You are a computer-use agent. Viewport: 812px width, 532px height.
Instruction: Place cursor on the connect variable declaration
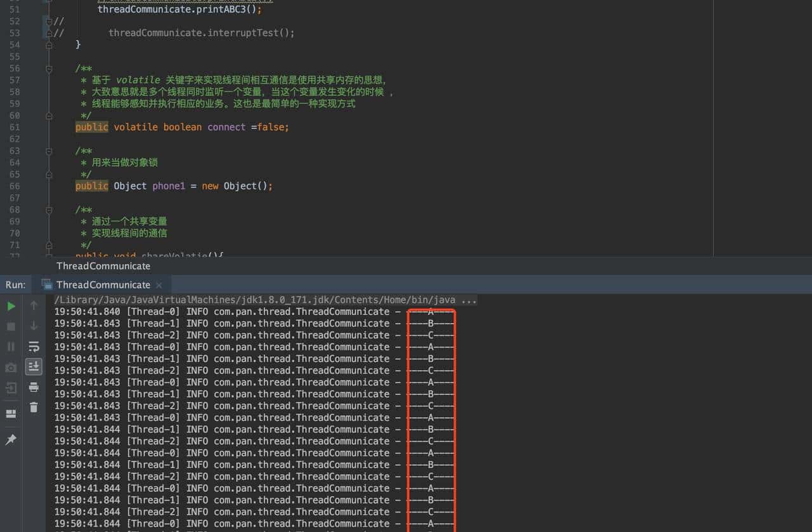(x=226, y=127)
